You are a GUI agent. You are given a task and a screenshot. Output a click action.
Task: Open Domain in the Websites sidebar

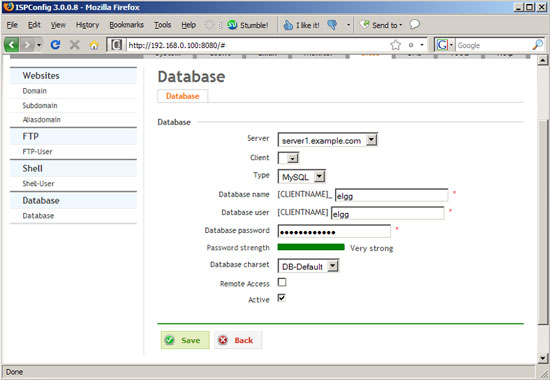(34, 91)
